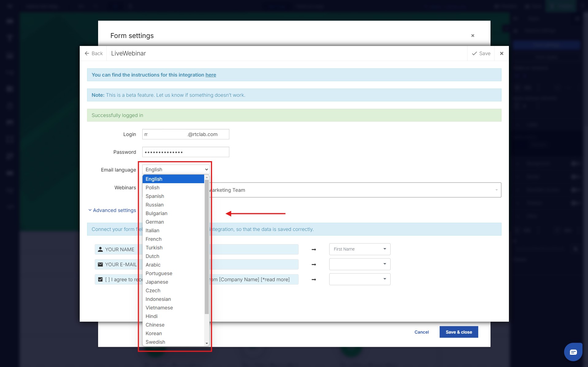Open the Email language dropdown
Screen dimensions: 588x367
(x=176, y=169)
